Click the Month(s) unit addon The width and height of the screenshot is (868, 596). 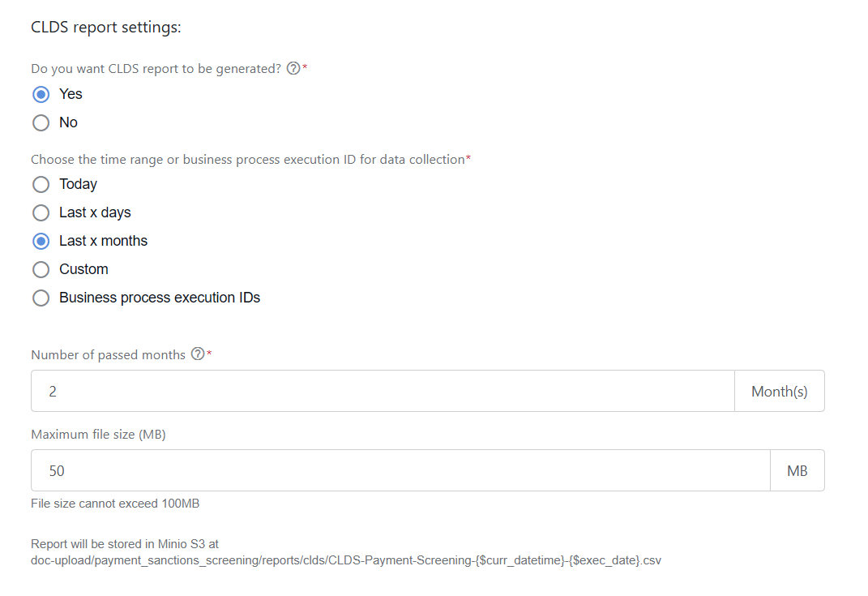coord(780,391)
